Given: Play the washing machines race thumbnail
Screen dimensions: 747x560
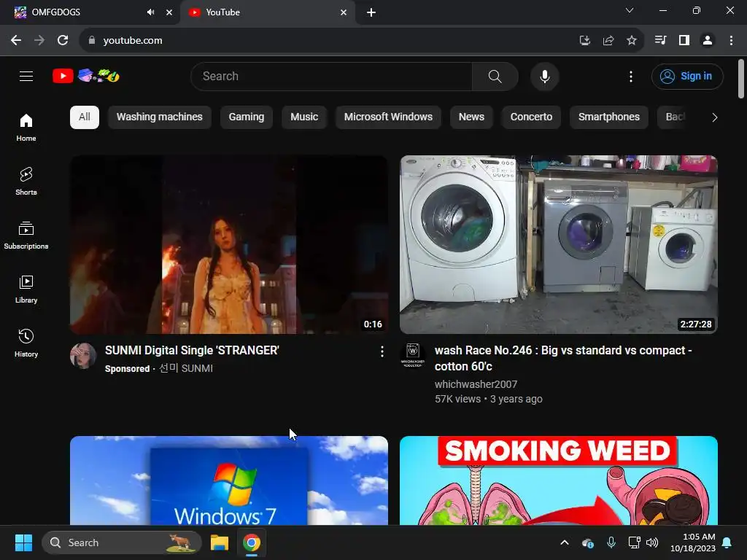Looking at the screenshot, I should 558,245.
